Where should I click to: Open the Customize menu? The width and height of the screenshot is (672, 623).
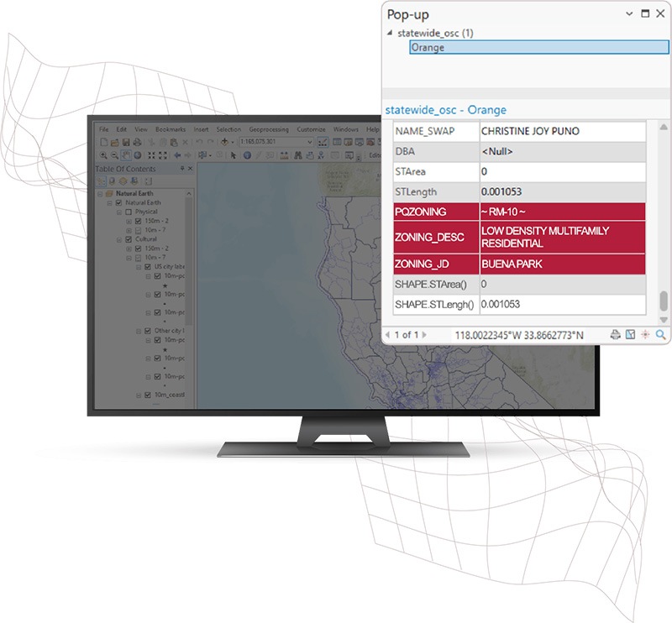(311, 129)
